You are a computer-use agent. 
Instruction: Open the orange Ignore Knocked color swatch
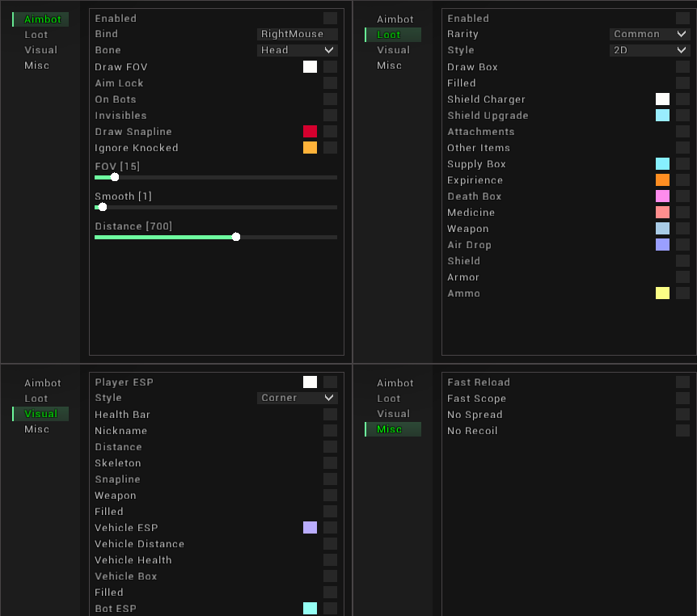click(310, 147)
